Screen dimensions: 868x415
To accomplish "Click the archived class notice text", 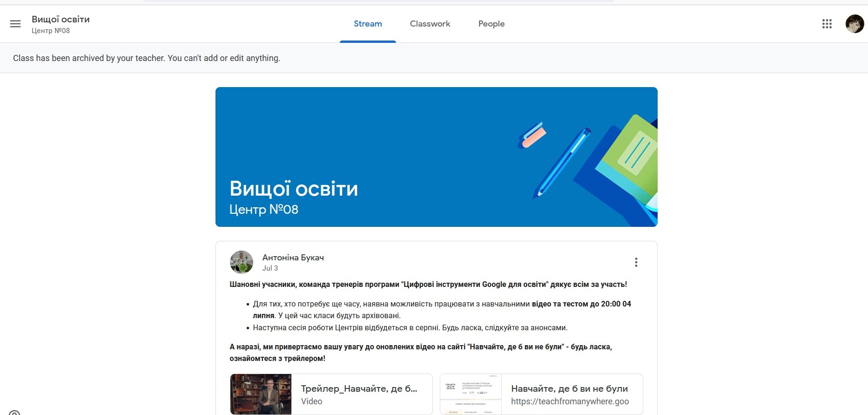I will (x=147, y=58).
